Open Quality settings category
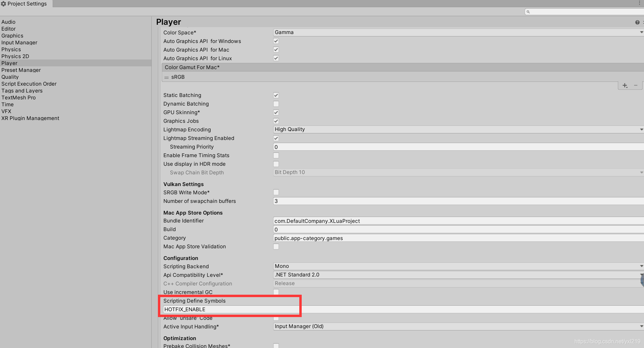 coord(76,77)
